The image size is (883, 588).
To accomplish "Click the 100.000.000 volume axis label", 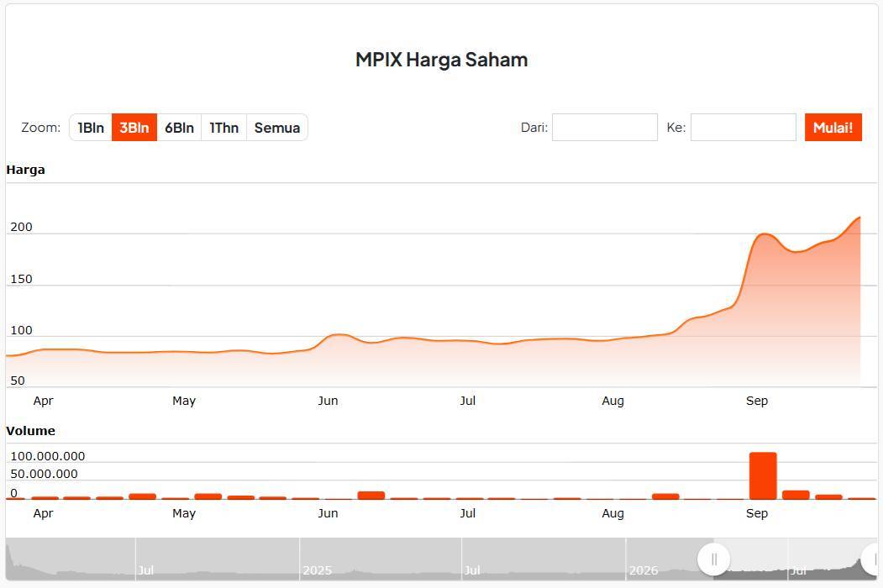I will 48,456.
